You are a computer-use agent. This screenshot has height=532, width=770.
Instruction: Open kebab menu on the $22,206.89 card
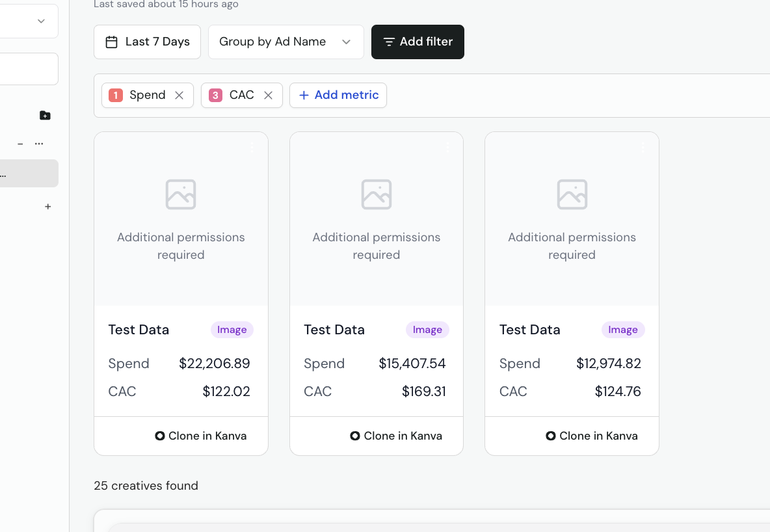point(252,148)
